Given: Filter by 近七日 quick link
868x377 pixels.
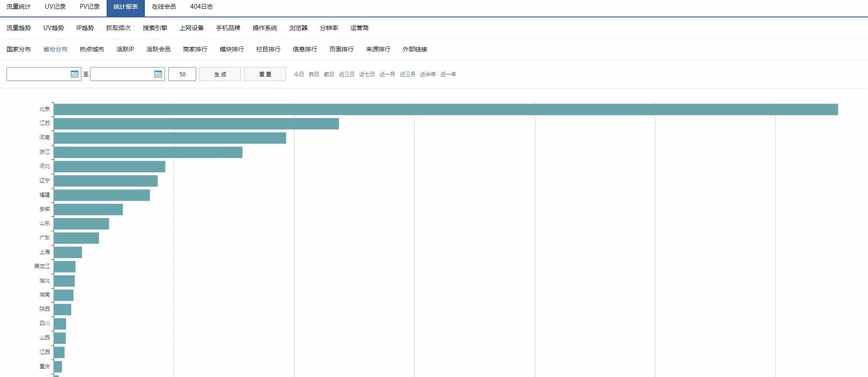Looking at the screenshot, I should coord(366,74).
